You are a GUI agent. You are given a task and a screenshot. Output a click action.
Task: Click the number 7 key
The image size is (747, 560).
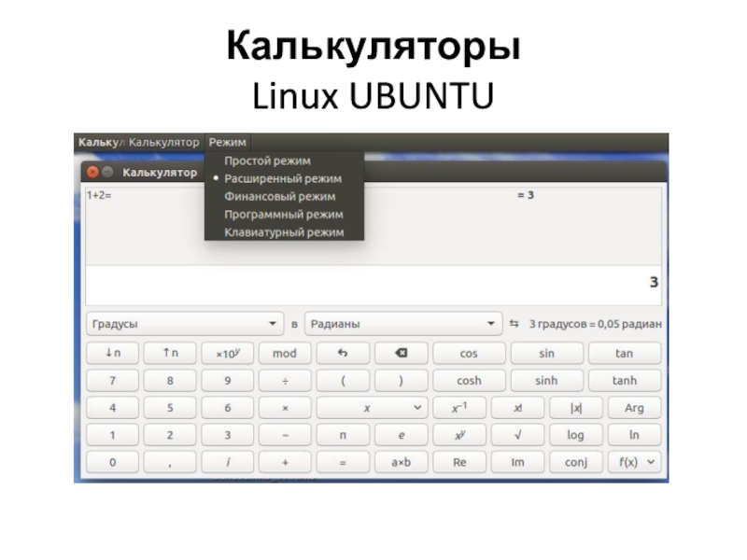click(x=112, y=381)
